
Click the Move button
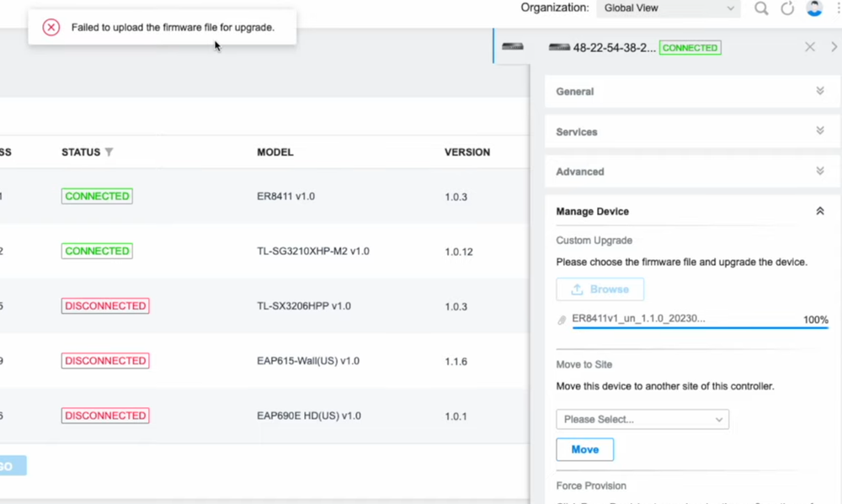coord(585,450)
